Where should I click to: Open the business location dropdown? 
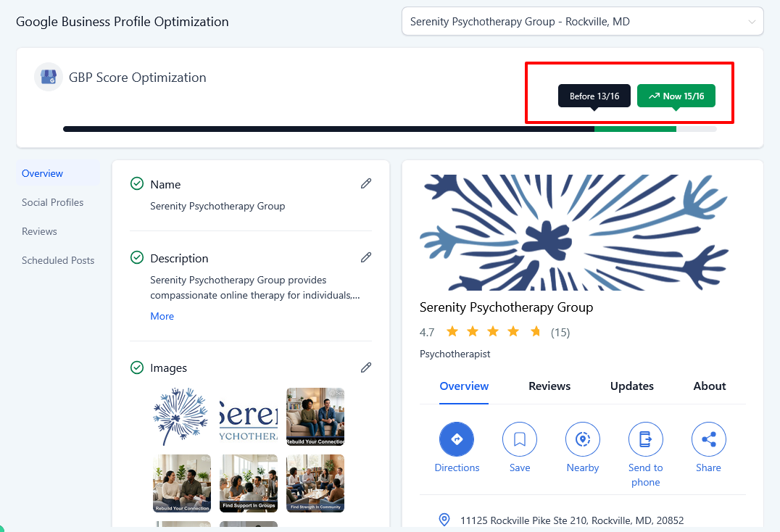(x=583, y=21)
